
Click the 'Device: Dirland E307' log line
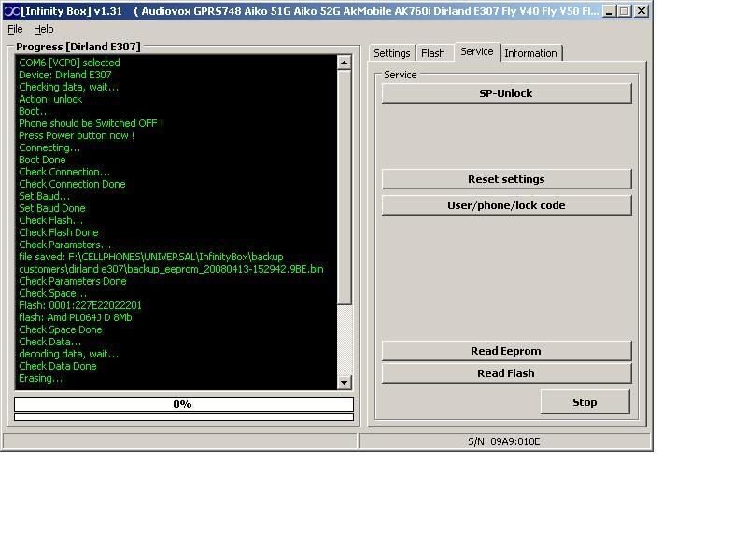[x=65, y=75]
